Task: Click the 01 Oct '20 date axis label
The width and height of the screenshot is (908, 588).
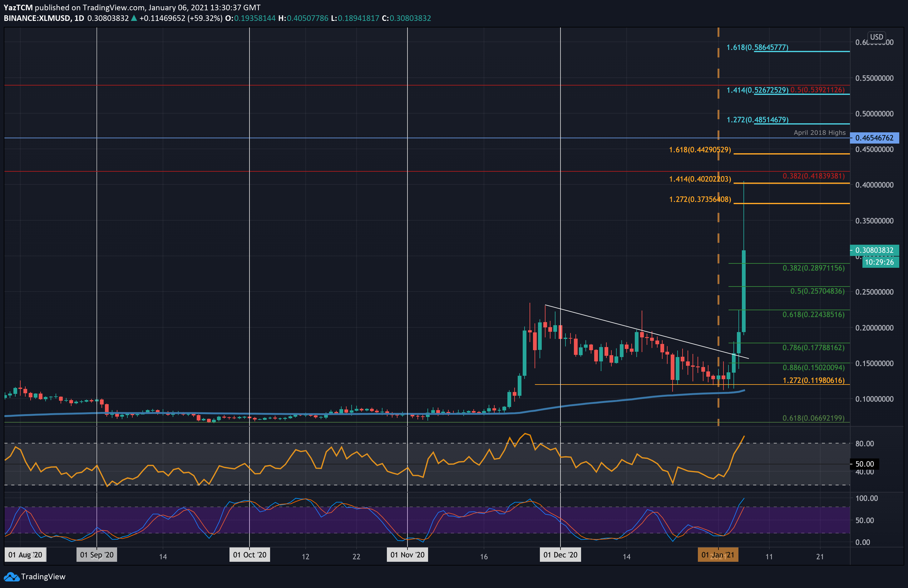Action: (x=250, y=555)
